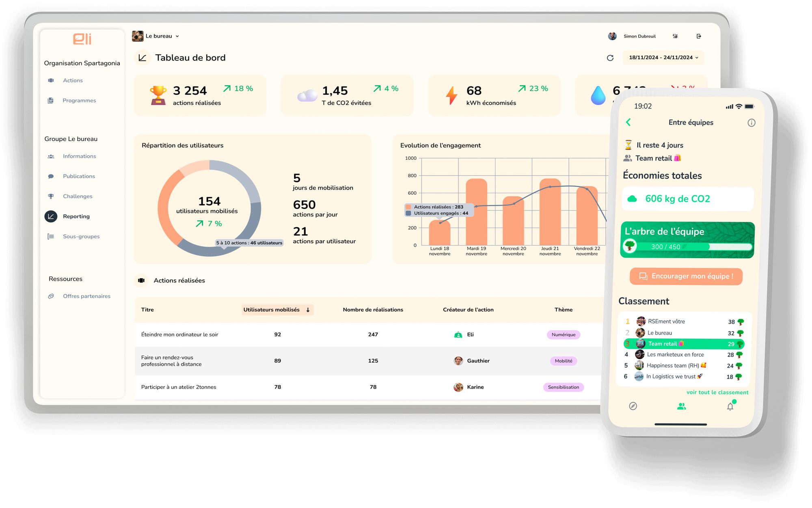Click the logout icon in top bar
The image size is (812, 508).
point(699,37)
